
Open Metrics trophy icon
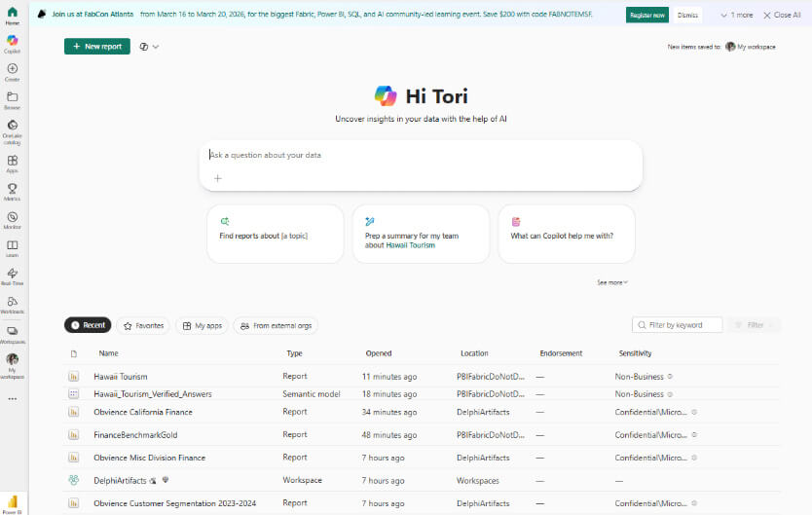[12, 191]
